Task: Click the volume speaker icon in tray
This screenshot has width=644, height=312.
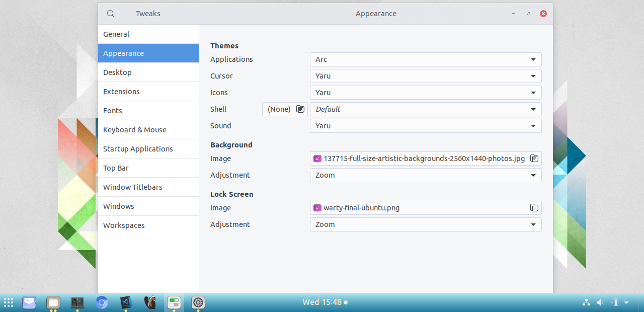Action: (x=600, y=302)
